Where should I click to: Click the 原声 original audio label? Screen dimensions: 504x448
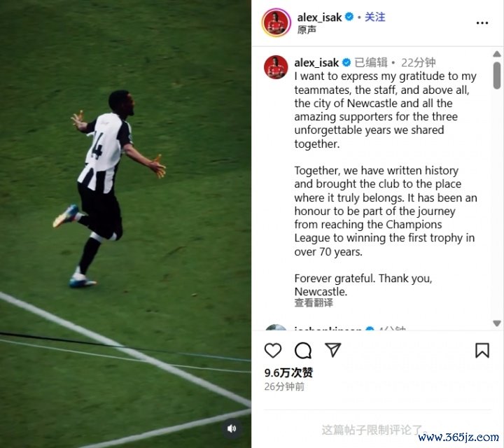(307, 29)
